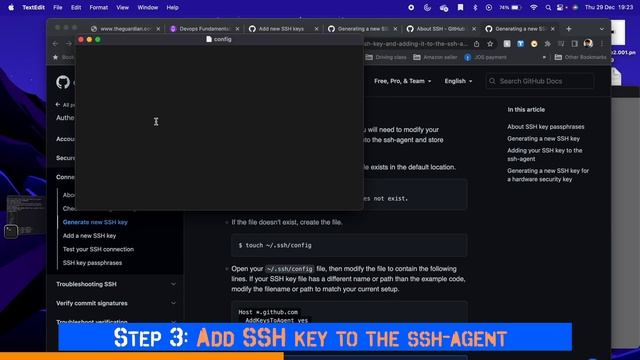Switch to Devops Fundamentals browser tab

pyautogui.click(x=204, y=29)
